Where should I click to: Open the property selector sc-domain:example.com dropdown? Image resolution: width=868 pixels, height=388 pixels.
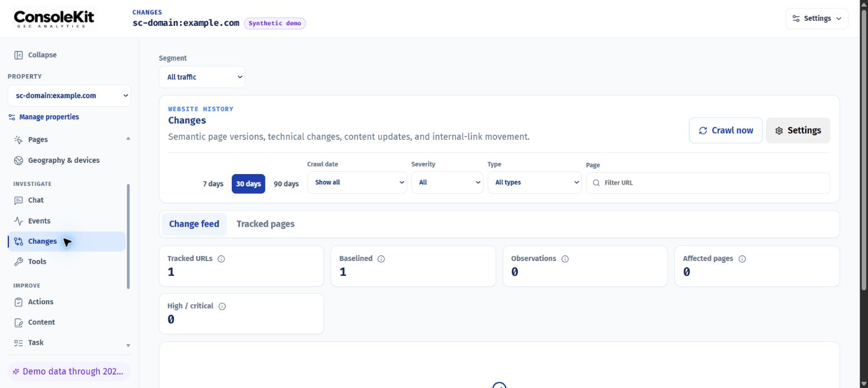[x=70, y=95]
